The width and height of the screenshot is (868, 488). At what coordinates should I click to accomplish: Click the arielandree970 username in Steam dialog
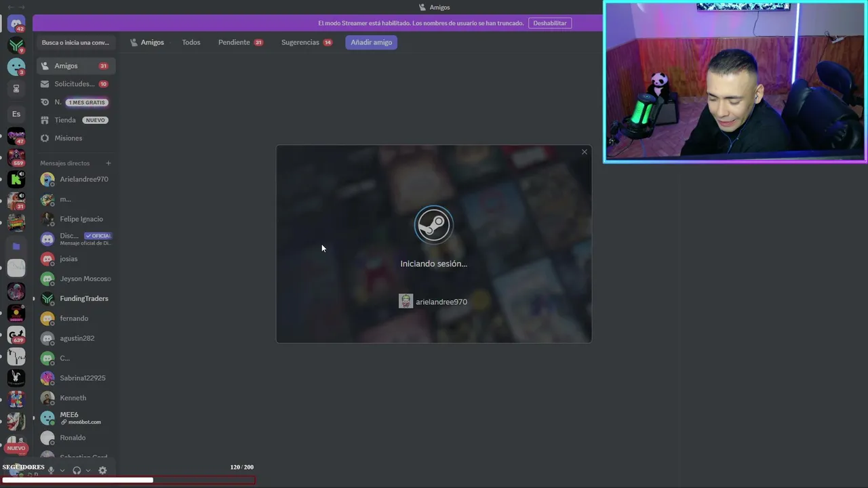click(x=441, y=302)
